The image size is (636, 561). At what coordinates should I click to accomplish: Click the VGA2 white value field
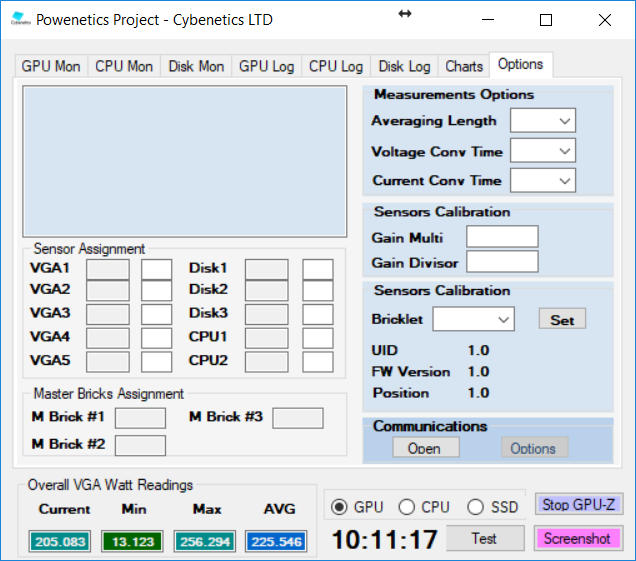157,290
